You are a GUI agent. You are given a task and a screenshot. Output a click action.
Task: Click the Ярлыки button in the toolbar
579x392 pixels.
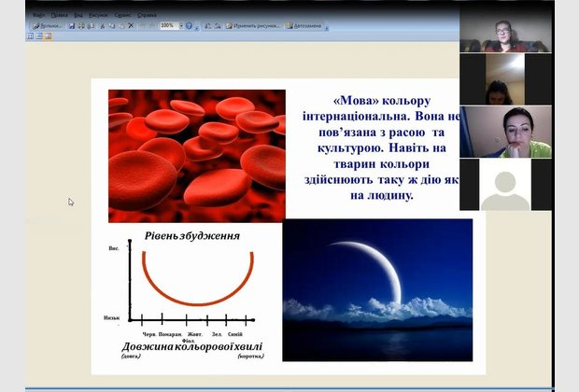pos(48,26)
